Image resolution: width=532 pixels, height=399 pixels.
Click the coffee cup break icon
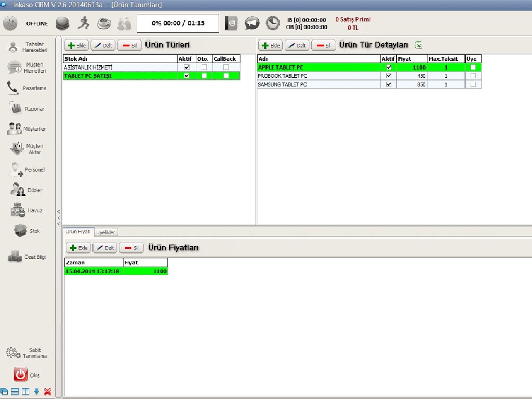point(104,23)
